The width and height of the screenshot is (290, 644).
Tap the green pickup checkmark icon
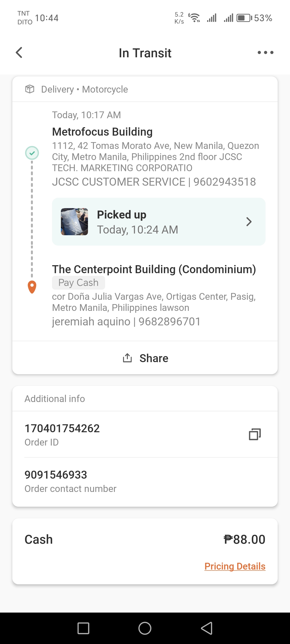32,153
